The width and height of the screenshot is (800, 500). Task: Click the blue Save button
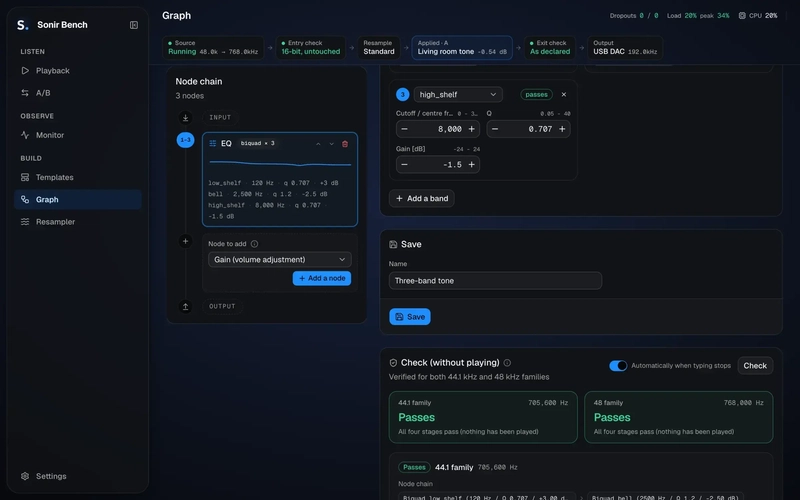coord(410,317)
